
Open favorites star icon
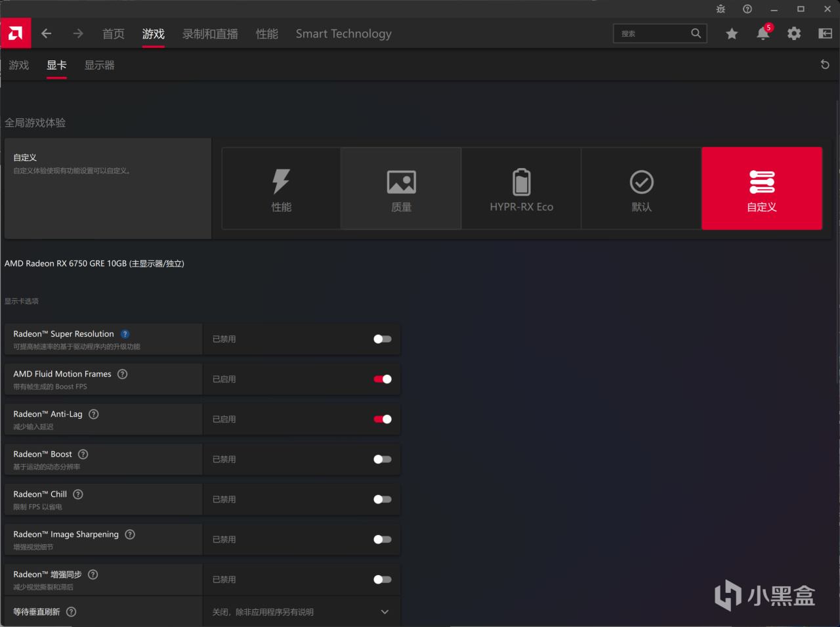pos(732,33)
